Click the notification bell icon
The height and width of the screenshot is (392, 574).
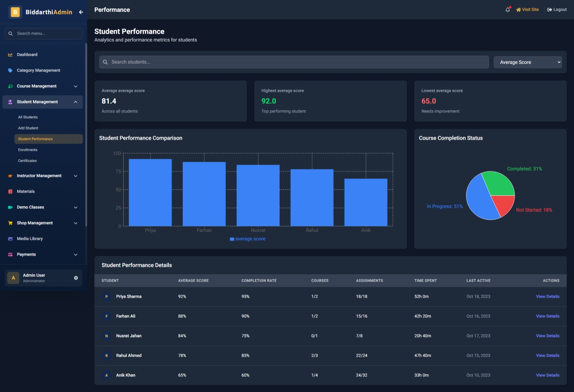point(507,10)
